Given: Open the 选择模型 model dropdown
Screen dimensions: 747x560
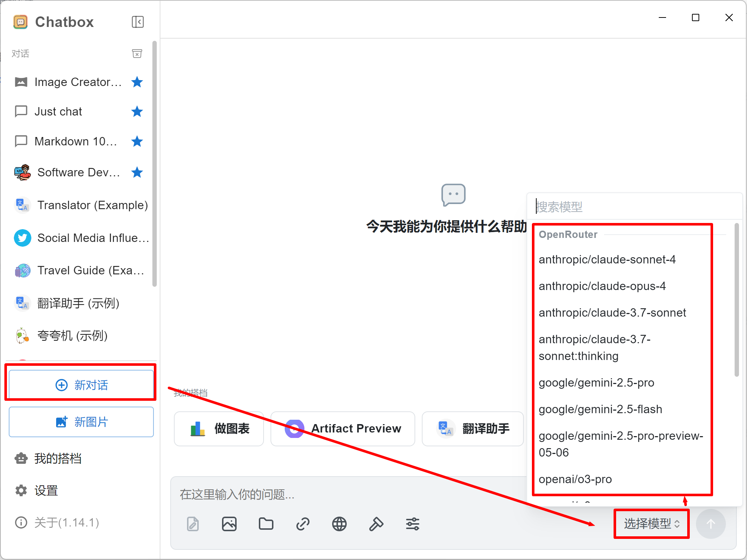Looking at the screenshot, I should click(x=652, y=524).
